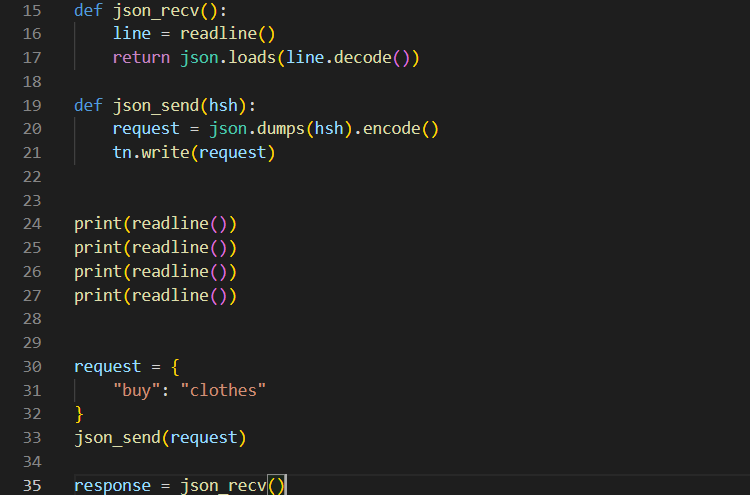The width and height of the screenshot is (750, 495).
Task: Click line number 15 in the gutter
Action: pos(32,10)
